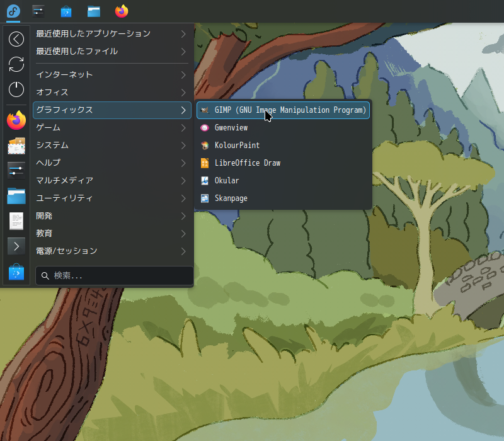504x441 pixels.
Task: Click the GIMP application icon
Action: [205, 110]
